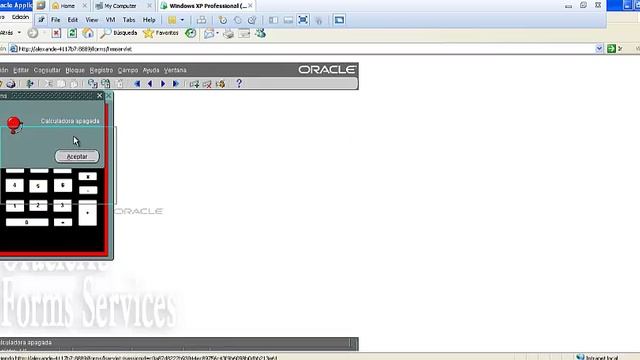
Task: Open VMware Edit menu
Action: coord(73,20)
